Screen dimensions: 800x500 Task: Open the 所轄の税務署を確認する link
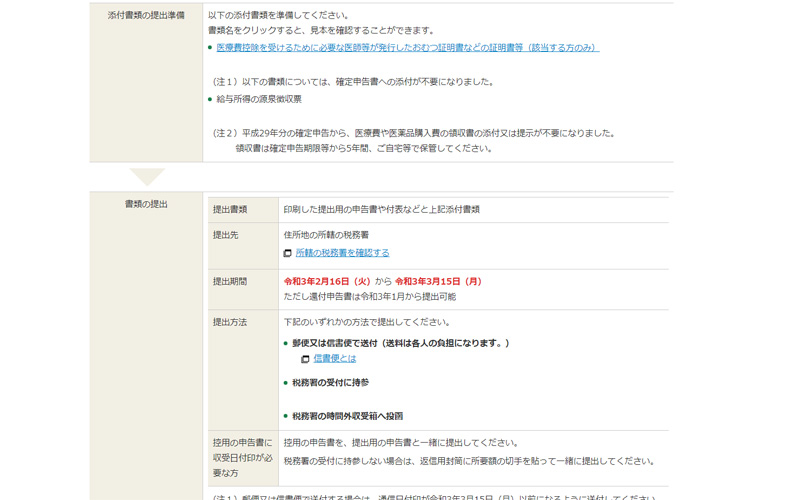[x=342, y=253]
